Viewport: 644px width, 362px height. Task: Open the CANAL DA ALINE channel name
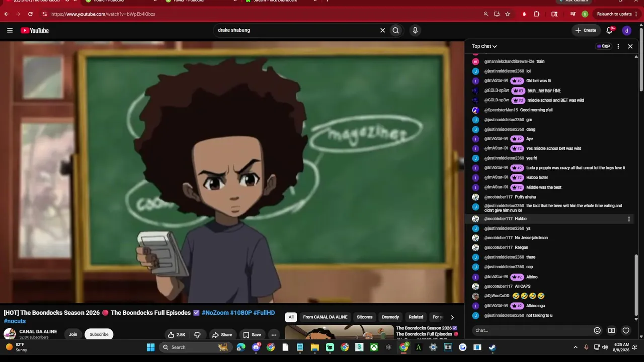click(x=38, y=332)
